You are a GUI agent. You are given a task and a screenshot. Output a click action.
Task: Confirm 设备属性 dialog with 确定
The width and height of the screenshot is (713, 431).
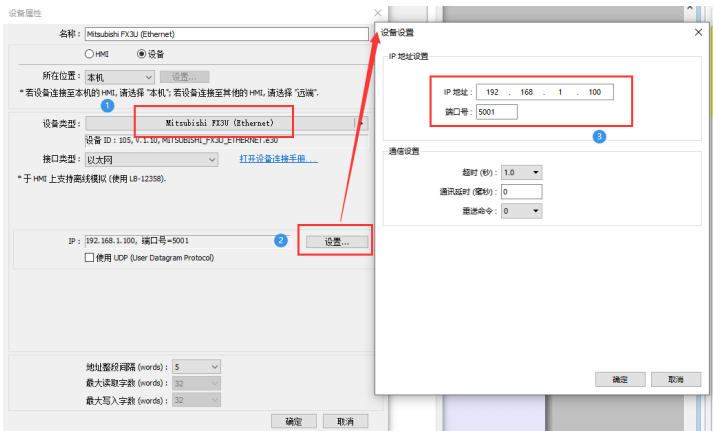[294, 421]
